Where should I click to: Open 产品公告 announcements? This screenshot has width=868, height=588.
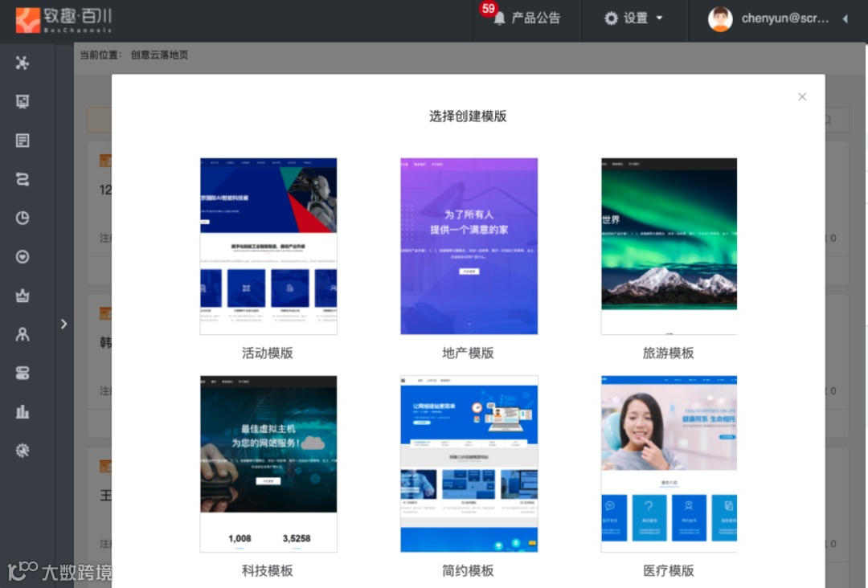tap(535, 18)
